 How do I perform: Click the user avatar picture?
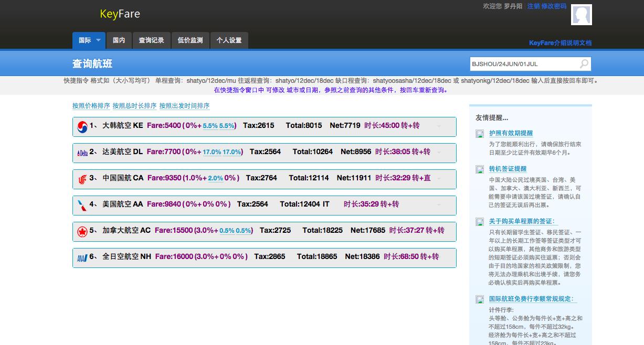point(581,15)
